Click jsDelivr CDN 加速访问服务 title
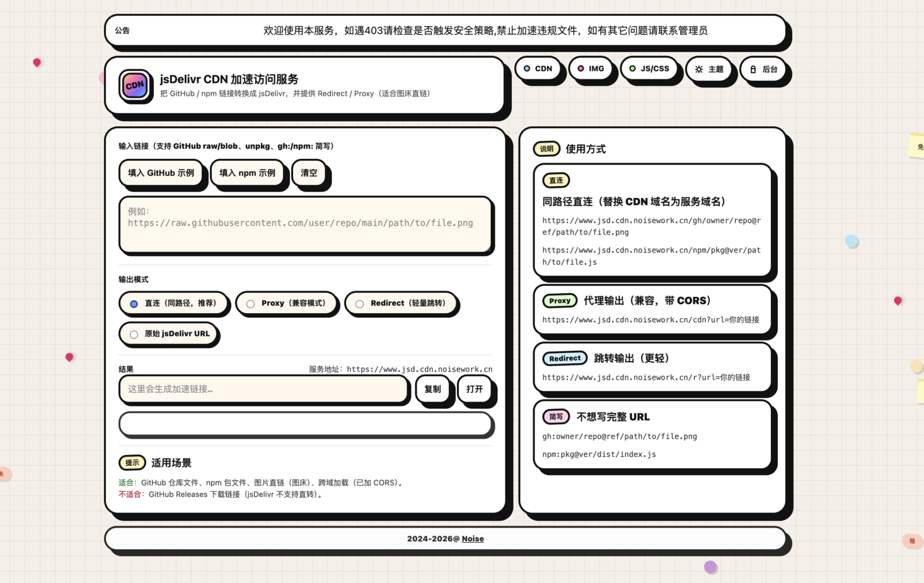Image resolution: width=924 pixels, height=583 pixels. (x=229, y=79)
